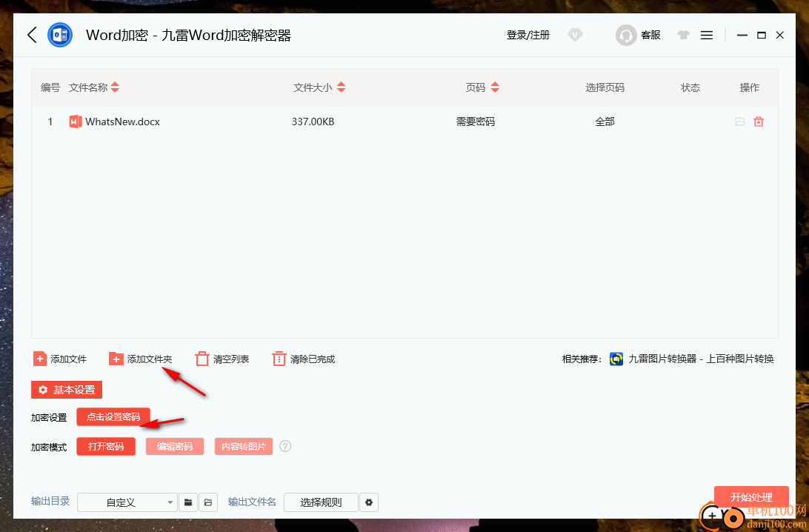809x532 pixels.
Task: Go back using the left arrow
Action: (32, 35)
